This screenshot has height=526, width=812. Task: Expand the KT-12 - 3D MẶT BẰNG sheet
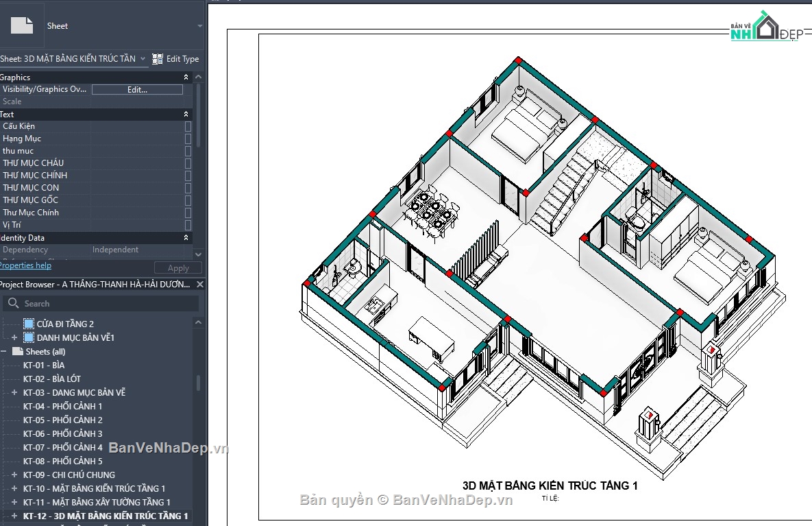[x=14, y=516]
